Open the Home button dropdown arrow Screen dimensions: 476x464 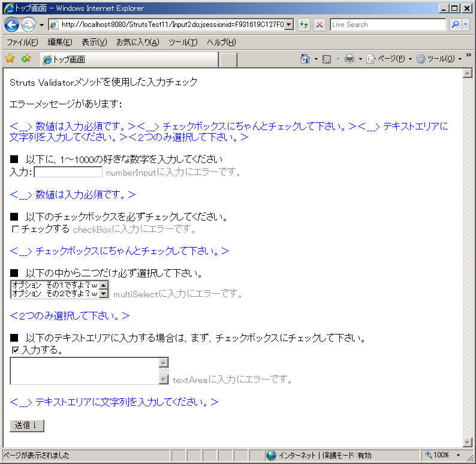(316, 59)
